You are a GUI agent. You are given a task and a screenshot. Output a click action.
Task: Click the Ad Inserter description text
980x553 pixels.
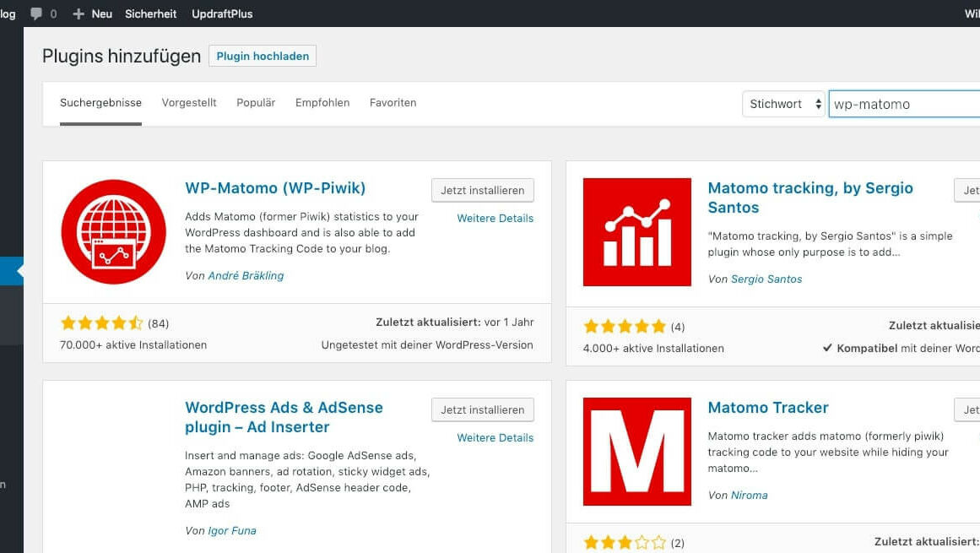pyautogui.click(x=307, y=480)
